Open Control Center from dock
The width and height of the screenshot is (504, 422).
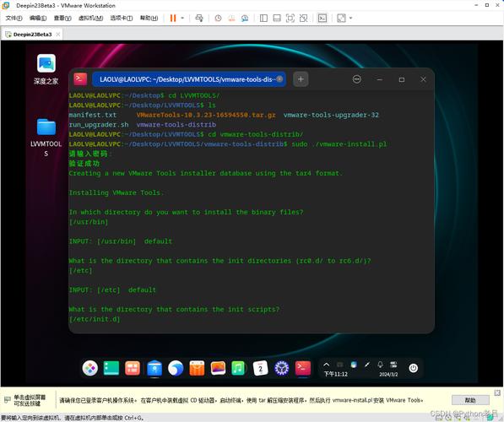[x=282, y=368]
